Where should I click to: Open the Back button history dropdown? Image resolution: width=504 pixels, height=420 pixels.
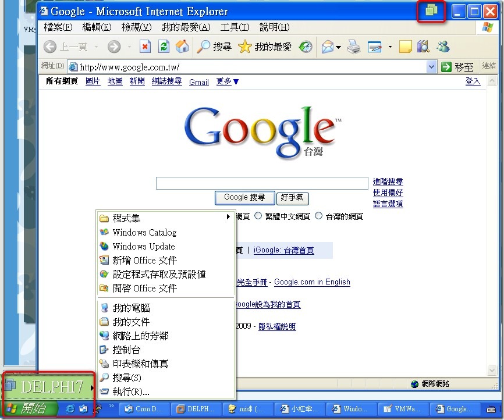coord(96,47)
